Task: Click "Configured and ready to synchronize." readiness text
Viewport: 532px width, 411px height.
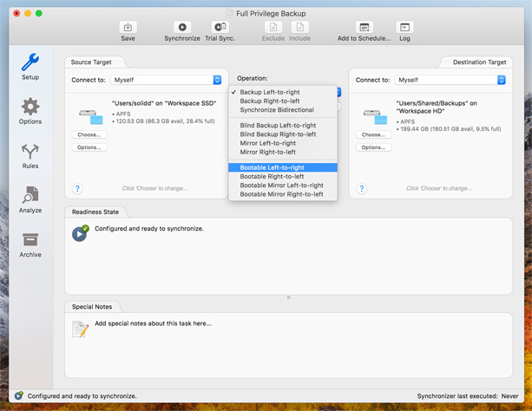Action: point(149,229)
